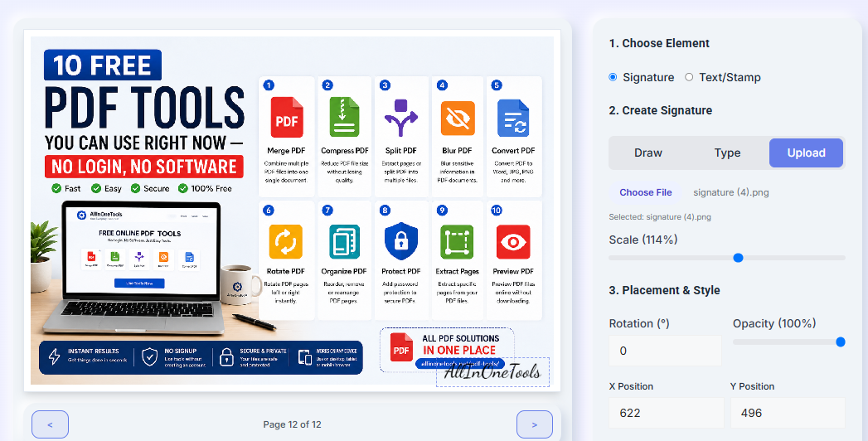Click the 'NO LOGIN, NO SOFTWARE' red banner

144,167
